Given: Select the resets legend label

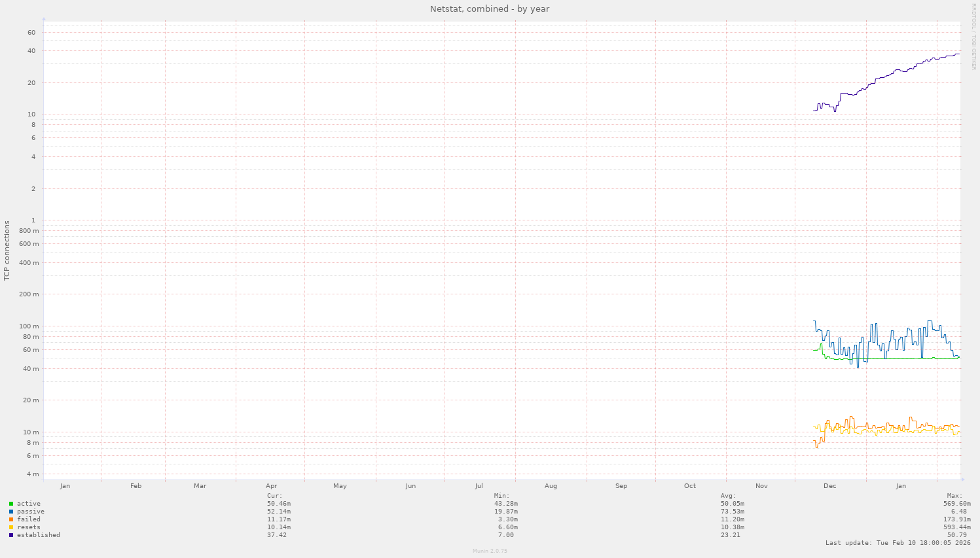Looking at the screenshot, I should pyautogui.click(x=28, y=527).
